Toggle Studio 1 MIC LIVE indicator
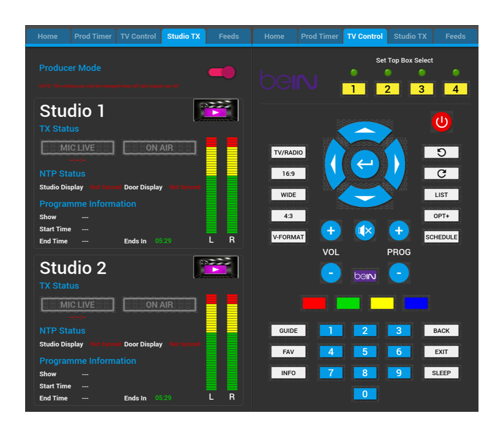Image resolution: width=504 pixels, height=437 pixels. 78,148
